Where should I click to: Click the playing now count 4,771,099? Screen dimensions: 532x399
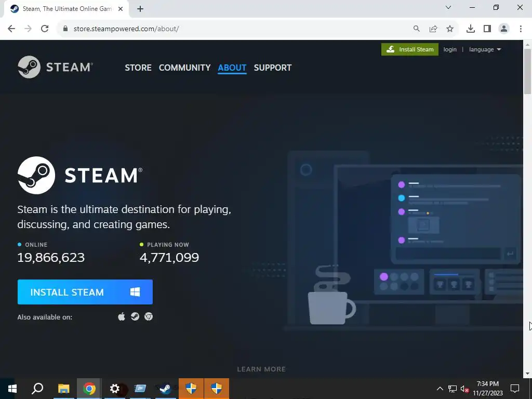click(169, 258)
